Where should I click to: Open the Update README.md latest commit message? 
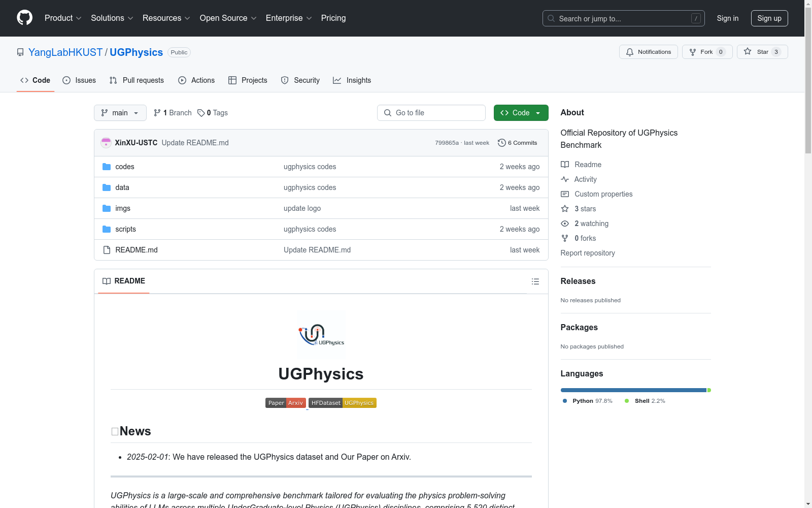pyautogui.click(x=195, y=143)
